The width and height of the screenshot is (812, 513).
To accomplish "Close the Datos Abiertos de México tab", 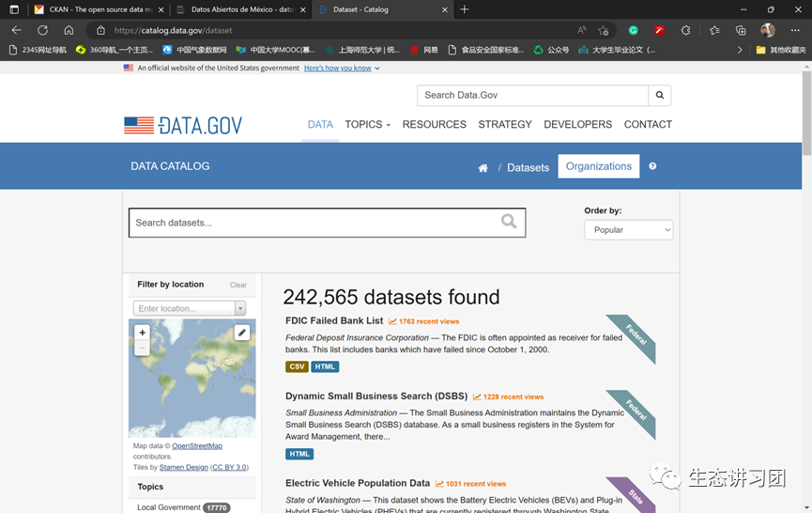I will (303, 9).
